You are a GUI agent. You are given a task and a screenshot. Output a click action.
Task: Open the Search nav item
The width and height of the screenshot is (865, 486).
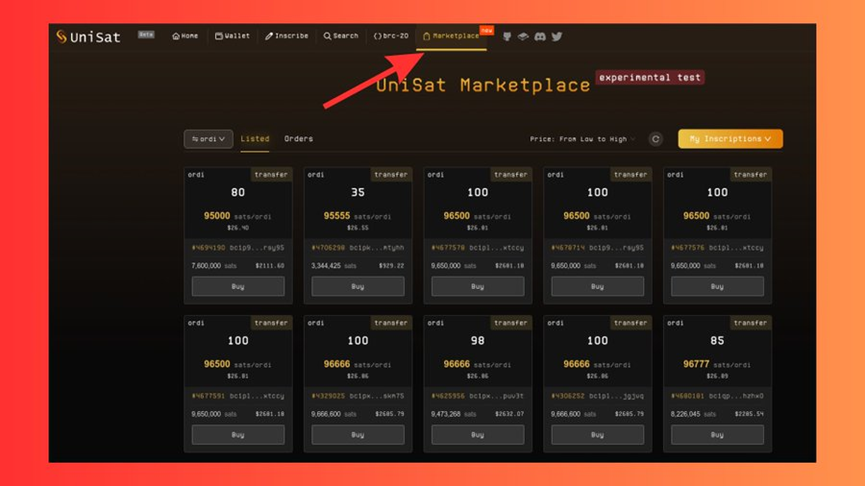click(341, 36)
